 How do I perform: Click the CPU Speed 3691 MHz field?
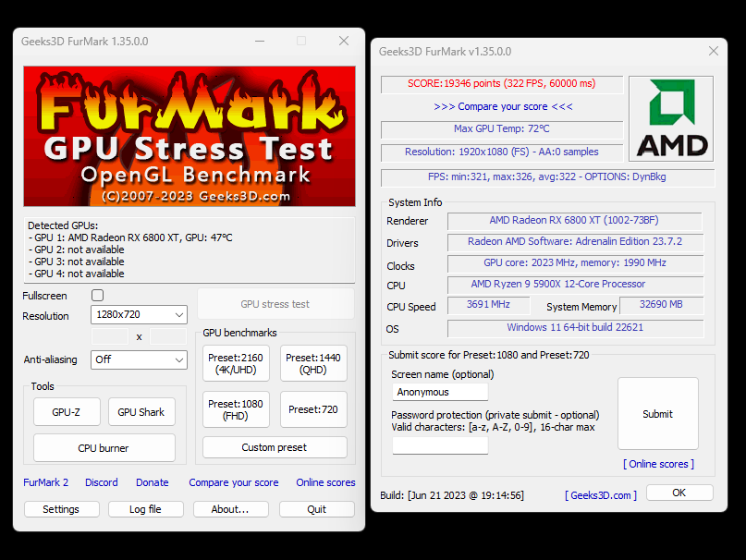[x=489, y=305]
